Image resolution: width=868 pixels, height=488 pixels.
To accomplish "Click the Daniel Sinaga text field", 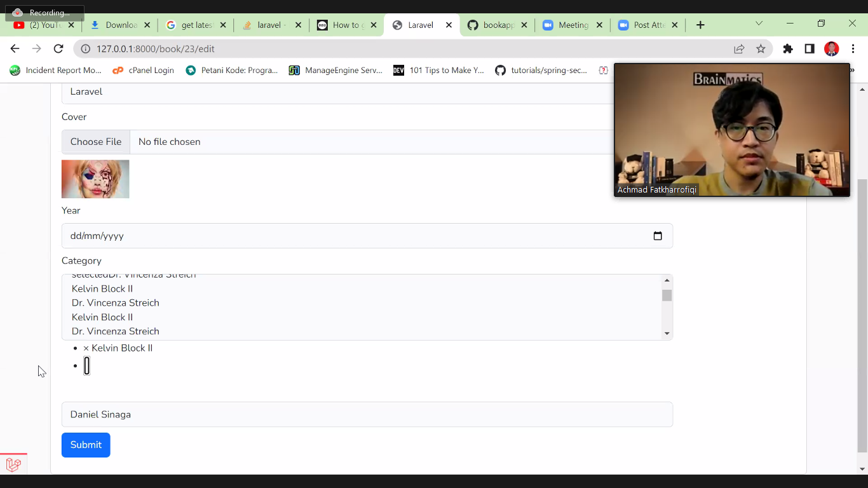I will 367,414.
